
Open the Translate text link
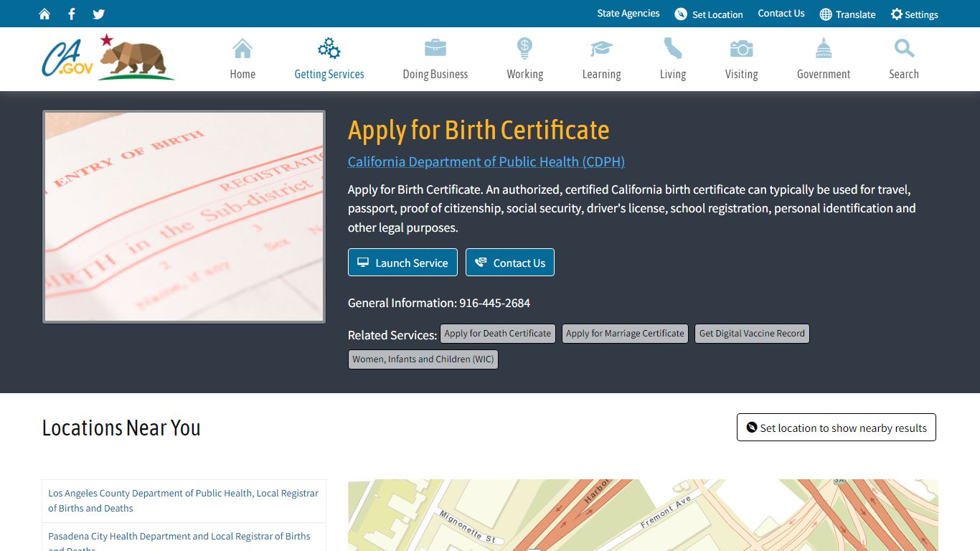(856, 14)
